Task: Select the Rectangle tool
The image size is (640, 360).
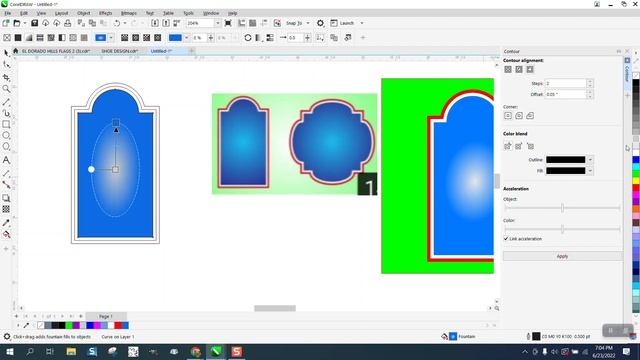Action: click(x=6, y=124)
